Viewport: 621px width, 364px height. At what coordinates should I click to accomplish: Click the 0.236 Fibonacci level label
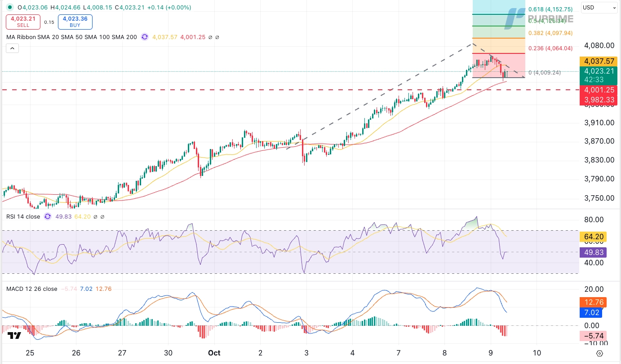(550, 48)
